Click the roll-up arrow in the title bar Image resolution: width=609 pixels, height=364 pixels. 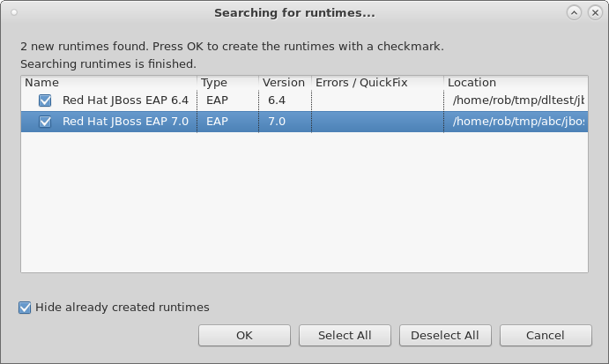[x=575, y=12]
